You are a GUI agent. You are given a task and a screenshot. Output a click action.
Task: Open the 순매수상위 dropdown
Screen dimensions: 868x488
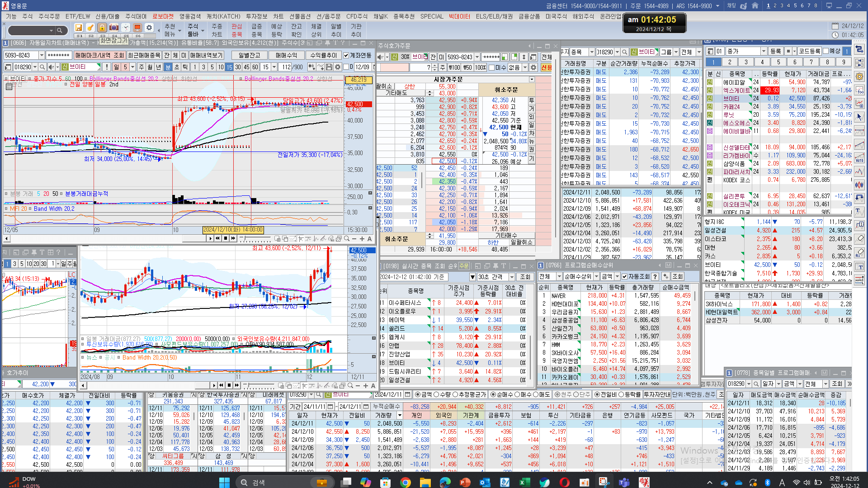(596, 276)
